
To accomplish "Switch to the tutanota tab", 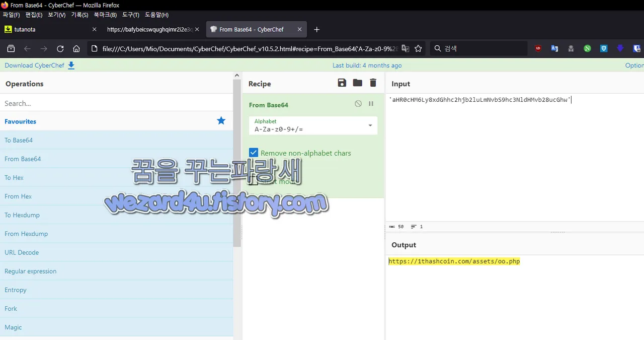I will (50, 29).
